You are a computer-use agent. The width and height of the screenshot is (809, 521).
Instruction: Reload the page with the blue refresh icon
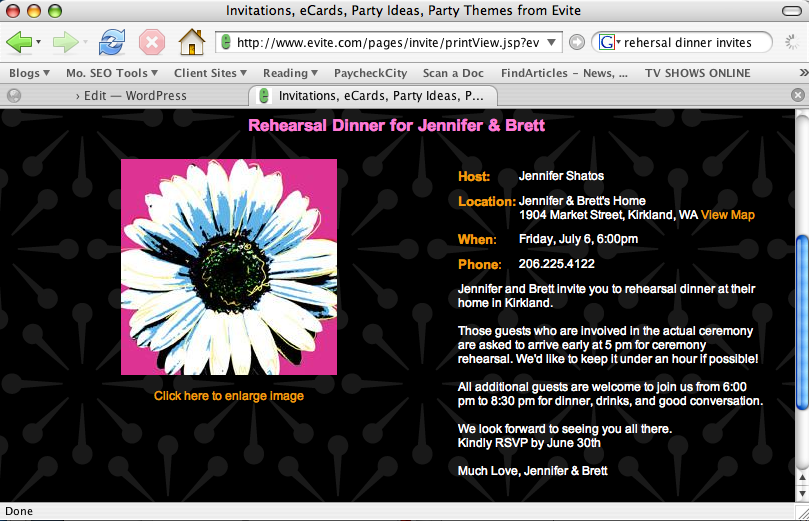click(x=111, y=43)
